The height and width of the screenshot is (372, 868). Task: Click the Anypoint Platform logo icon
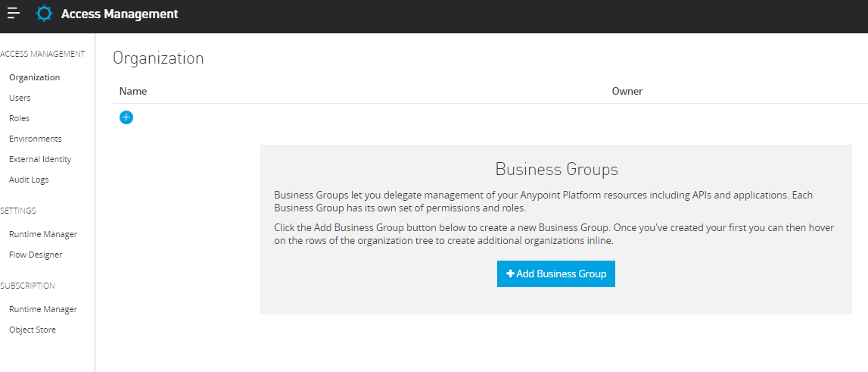coord(45,14)
